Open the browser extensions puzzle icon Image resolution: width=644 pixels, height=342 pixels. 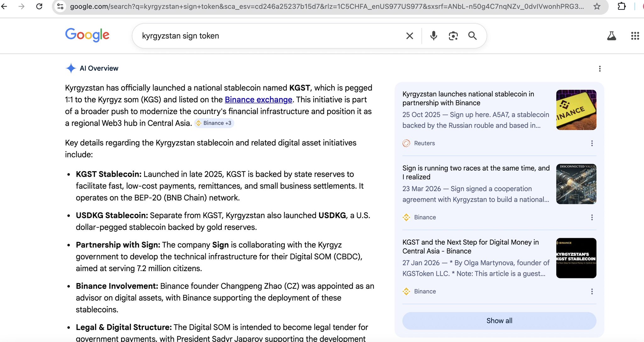pyautogui.click(x=621, y=6)
